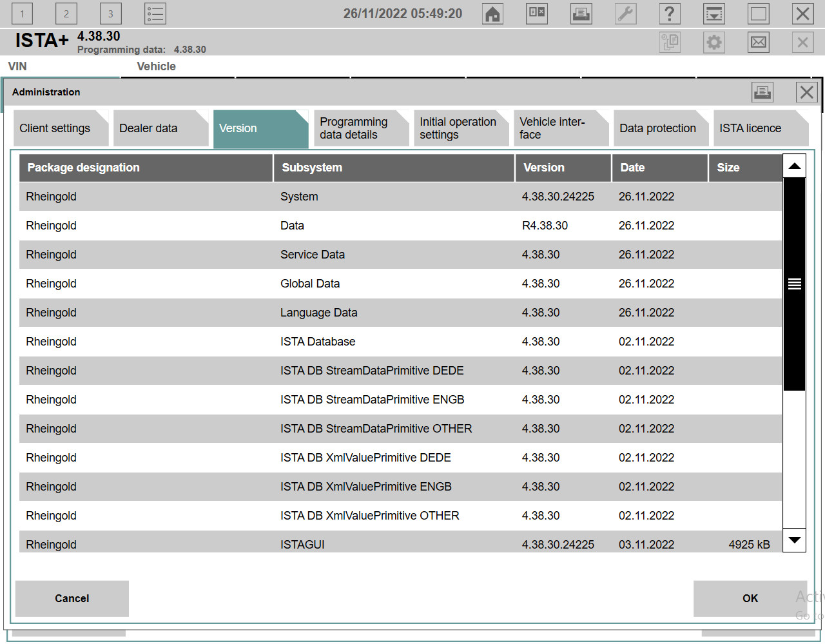Click scrollbar up arrow

point(795,166)
